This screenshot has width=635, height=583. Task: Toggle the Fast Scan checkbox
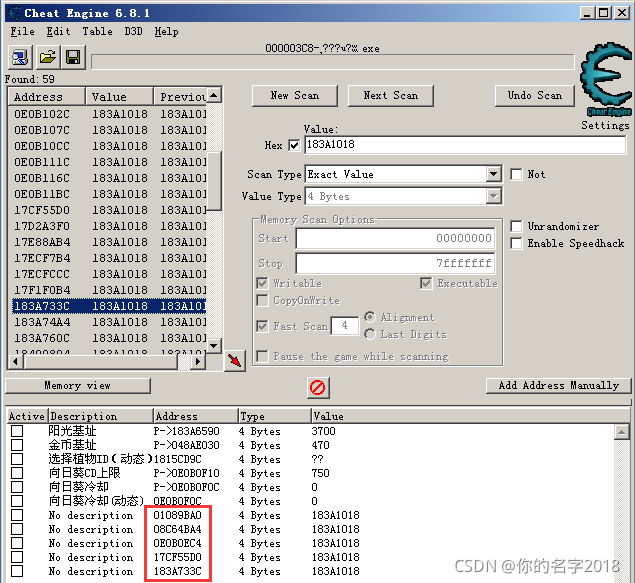pos(262,326)
